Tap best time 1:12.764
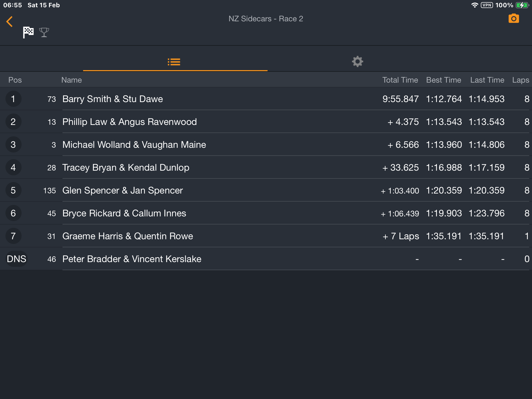 pos(444,99)
